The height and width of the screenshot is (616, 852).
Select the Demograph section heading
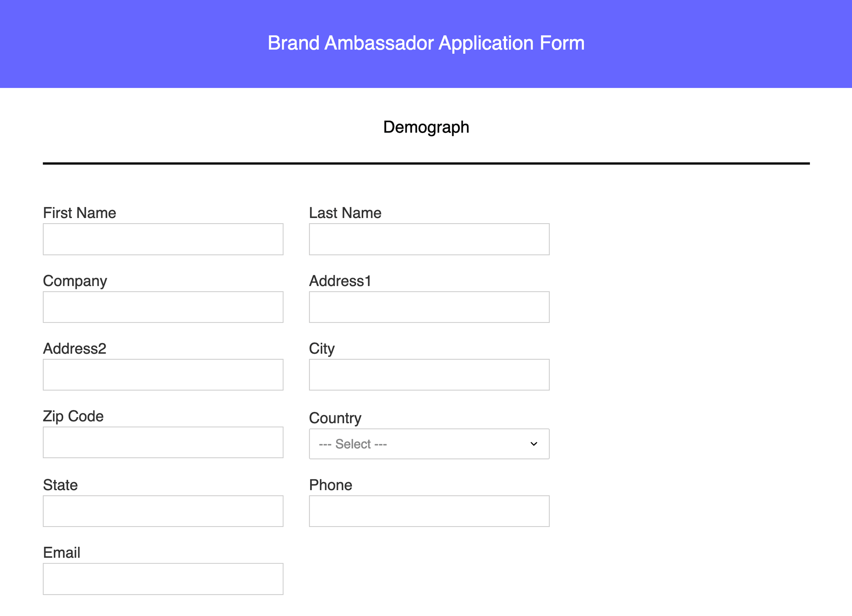426,127
